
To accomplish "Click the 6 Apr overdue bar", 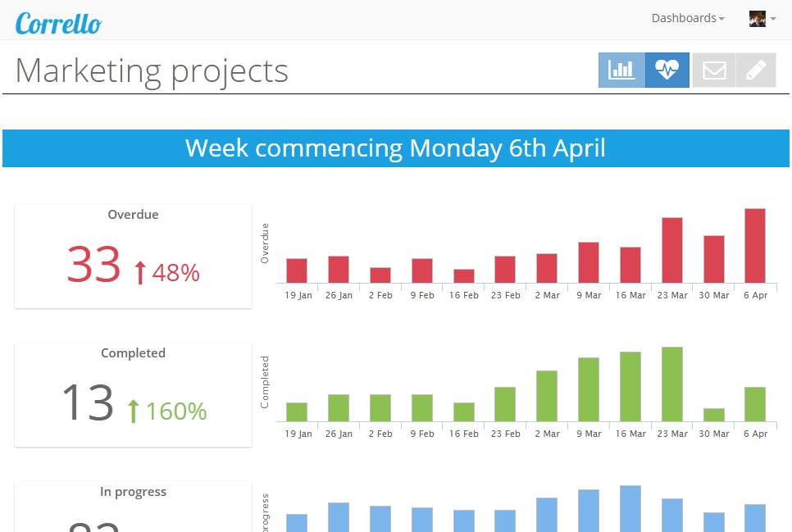I will pyautogui.click(x=755, y=246).
